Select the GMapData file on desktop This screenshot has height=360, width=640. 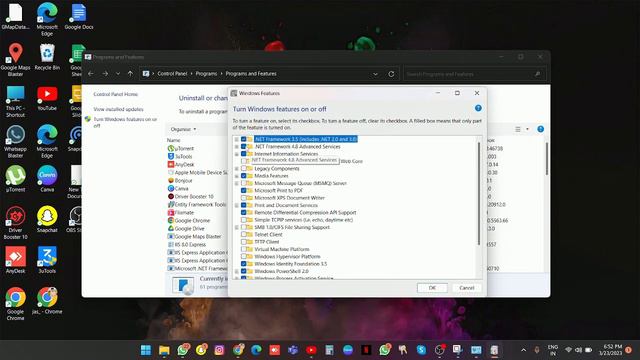(16, 17)
